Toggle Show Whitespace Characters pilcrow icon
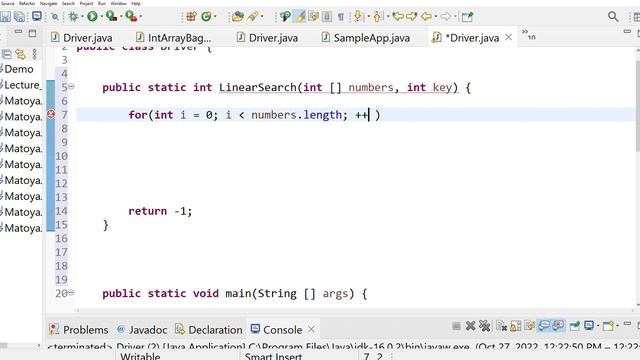This screenshot has width=640, height=360. click(x=340, y=17)
